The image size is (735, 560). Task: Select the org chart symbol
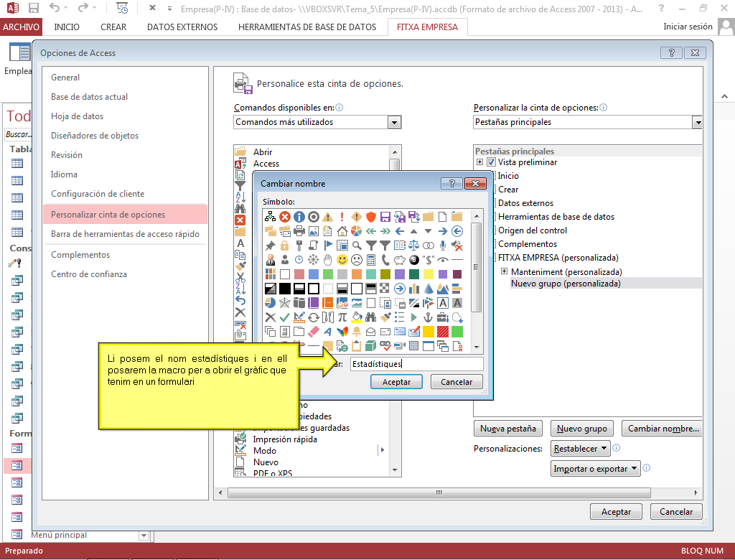point(271,217)
